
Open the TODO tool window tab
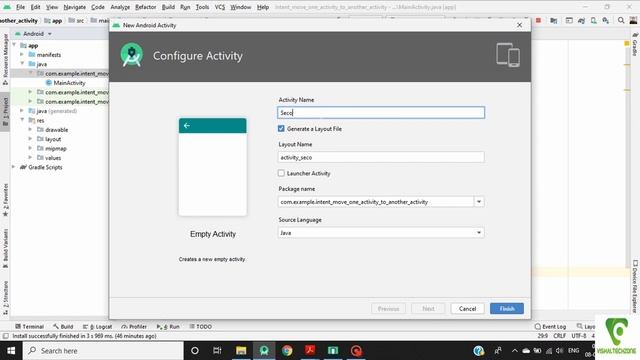[200, 327]
